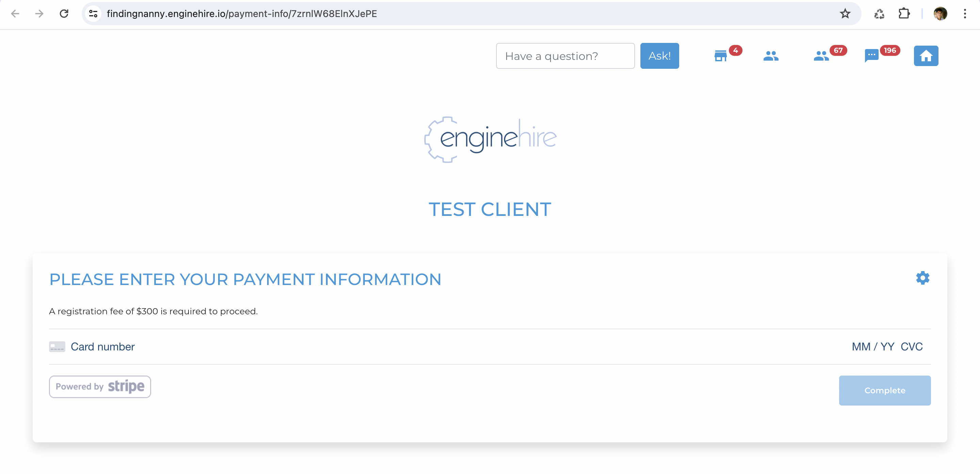This screenshot has width=980, height=474.
Task: Click the Ask! button
Action: 659,56
